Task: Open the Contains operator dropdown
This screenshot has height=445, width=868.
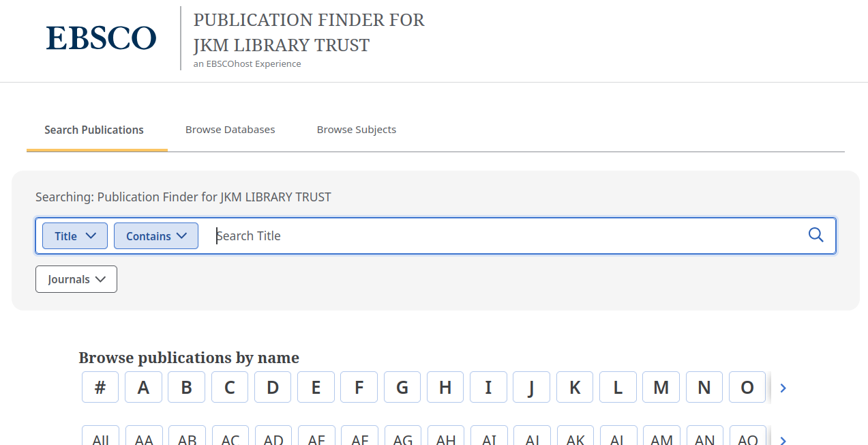Action: [x=155, y=235]
